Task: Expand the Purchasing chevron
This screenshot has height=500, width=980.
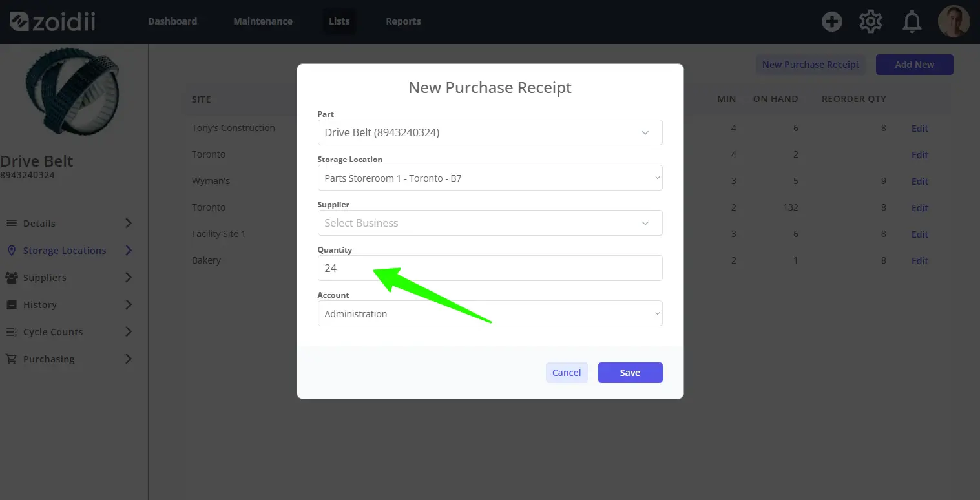Action: pos(128,359)
